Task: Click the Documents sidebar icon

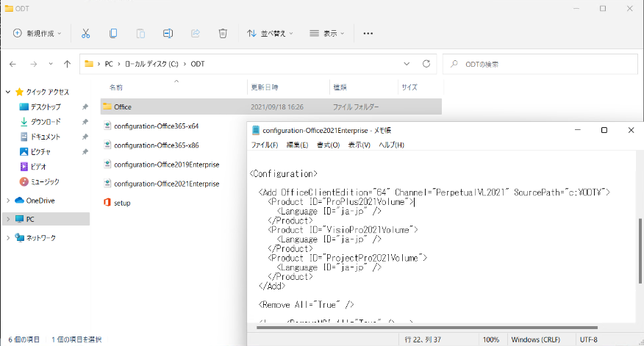Action: click(24, 137)
